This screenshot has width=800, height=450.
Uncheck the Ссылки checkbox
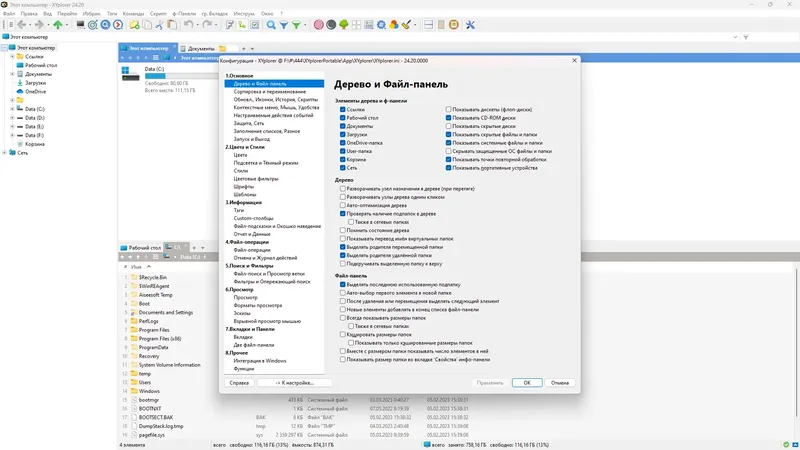(342, 109)
